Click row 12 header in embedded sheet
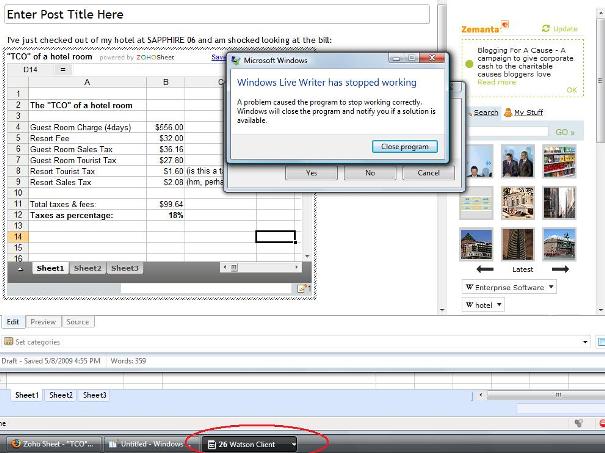The image size is (605, 453). click(18, 215)
